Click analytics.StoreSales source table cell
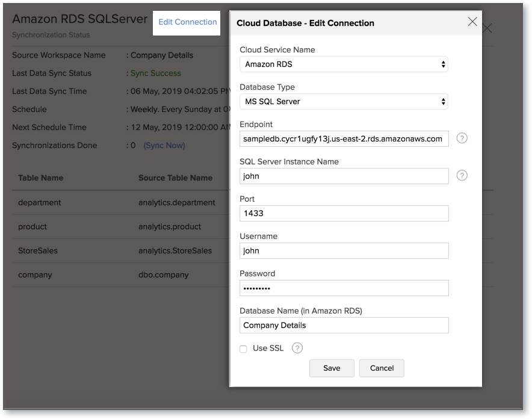This screenshot has height=419, width=532. [175, 250]
